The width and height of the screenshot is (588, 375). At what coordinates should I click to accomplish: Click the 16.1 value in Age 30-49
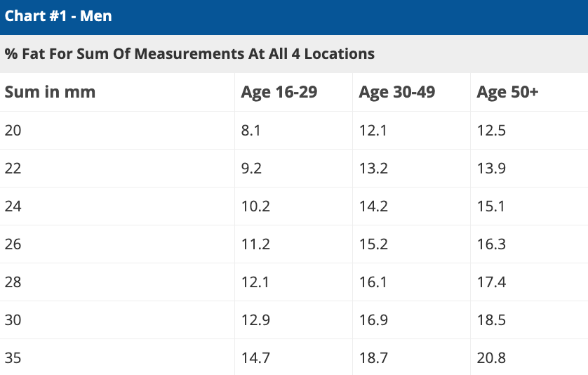coord(372,282)
